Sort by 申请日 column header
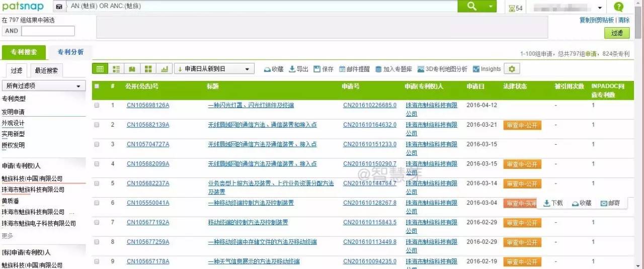The width and height of the screenshot is (644, 269). pos(475,86)
